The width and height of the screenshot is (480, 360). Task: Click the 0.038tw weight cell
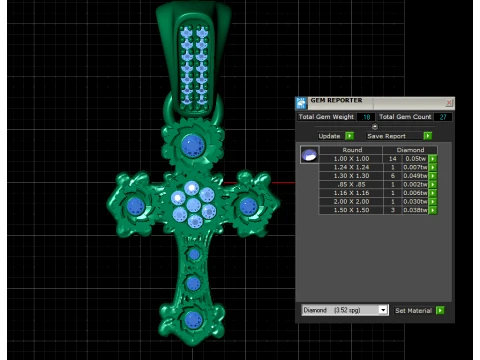click(x=415, y=210)
